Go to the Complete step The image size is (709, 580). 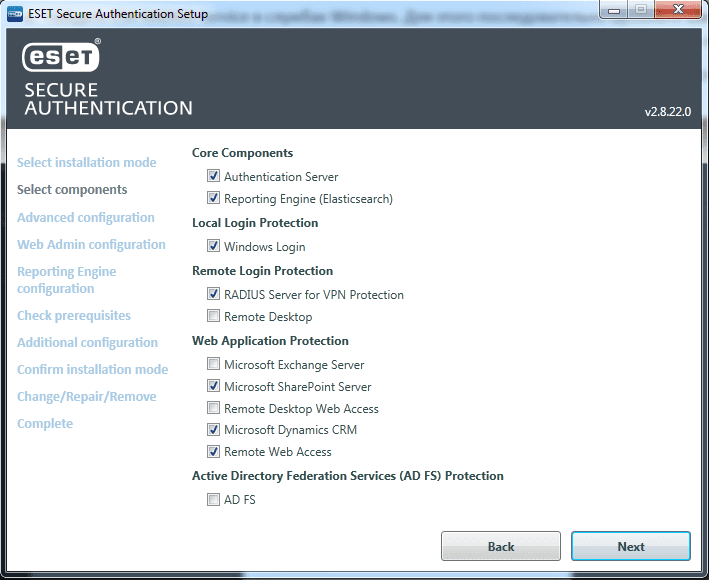point(45,424)
